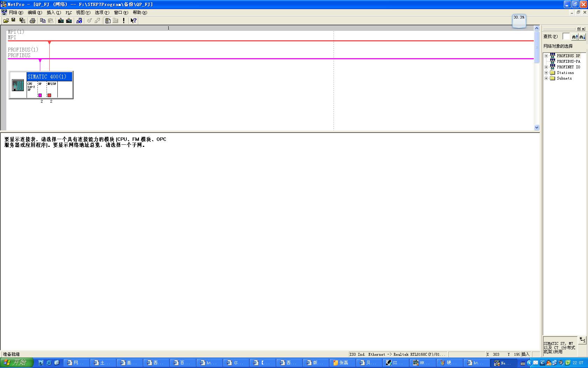Click the 30.3% zoom indicator
Screen dimensions: 588x368
(x=519, y=21)
